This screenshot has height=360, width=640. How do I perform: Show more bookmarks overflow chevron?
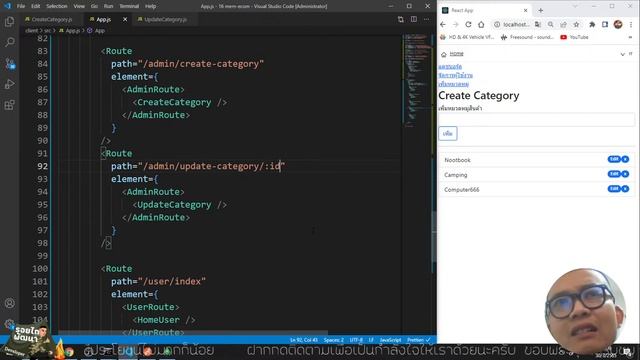[x=631, y=37]
